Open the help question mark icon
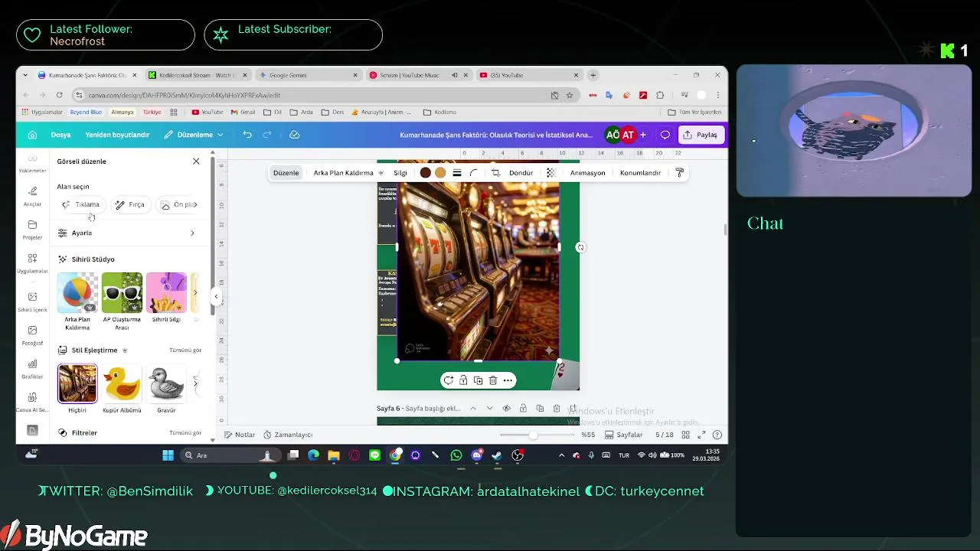Viewport: 980px width, 551px height. (x=717, y=435)
